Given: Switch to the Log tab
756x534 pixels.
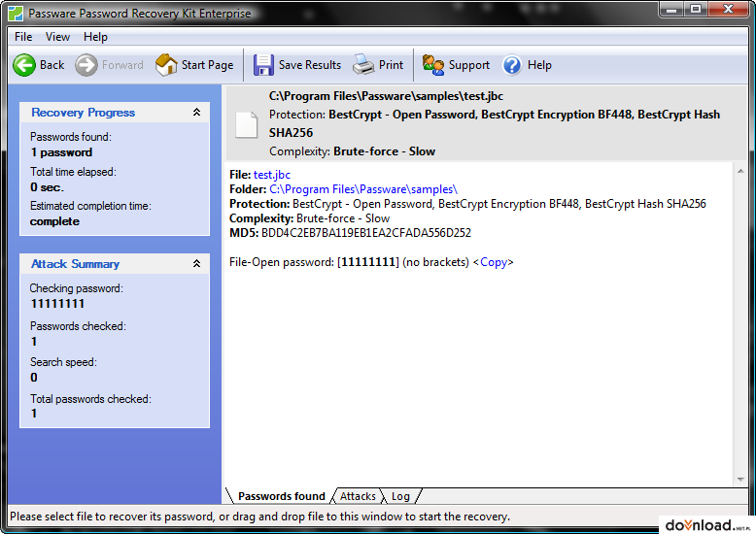Looking at the screenshot, I should click(400, 496).
